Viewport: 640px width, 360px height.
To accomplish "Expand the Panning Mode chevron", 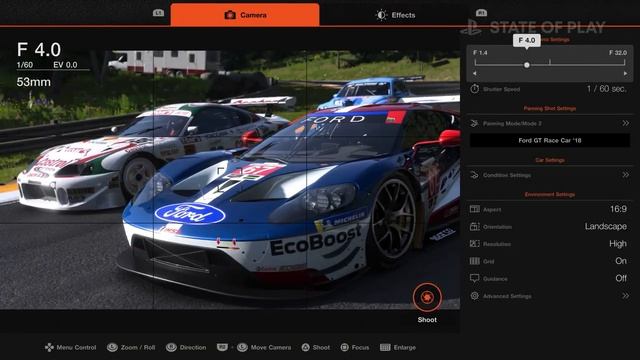I will tap(625, 123).
